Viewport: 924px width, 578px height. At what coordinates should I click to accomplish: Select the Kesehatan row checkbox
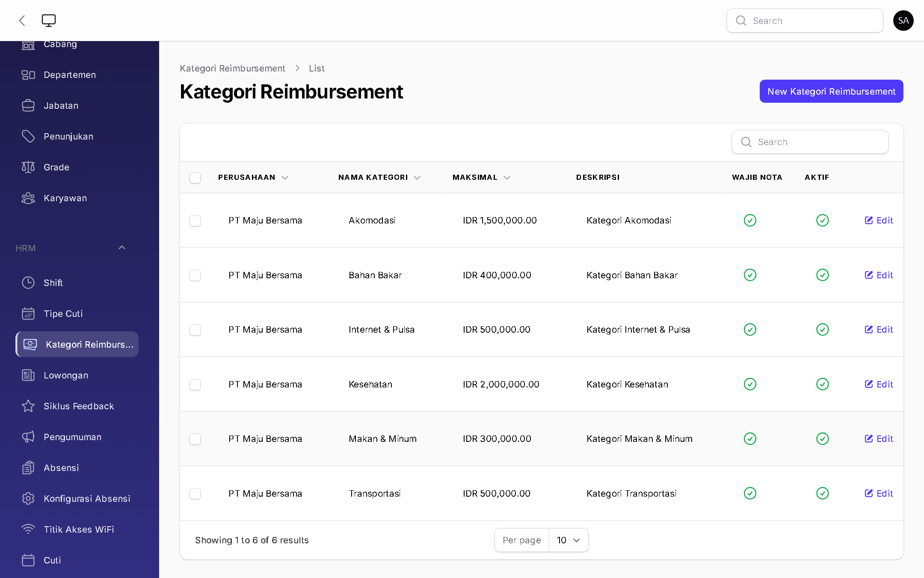pyautogui.click(x=195, y=384)
